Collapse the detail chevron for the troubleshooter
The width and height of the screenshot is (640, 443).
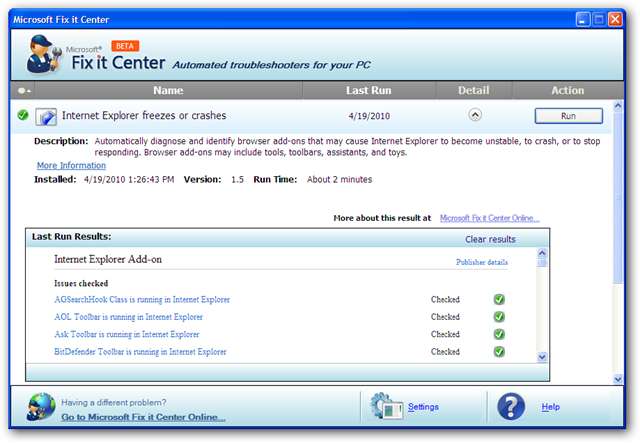[x=475, y=115]
